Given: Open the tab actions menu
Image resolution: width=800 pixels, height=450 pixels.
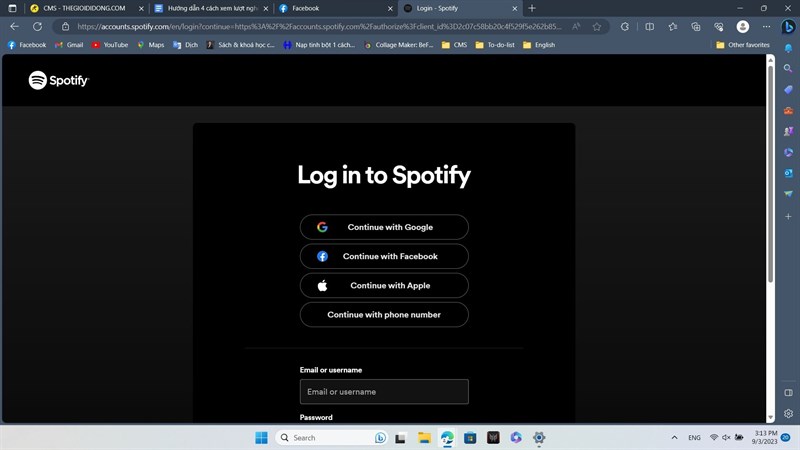Looking at the screenshot, I should (12, 8).
